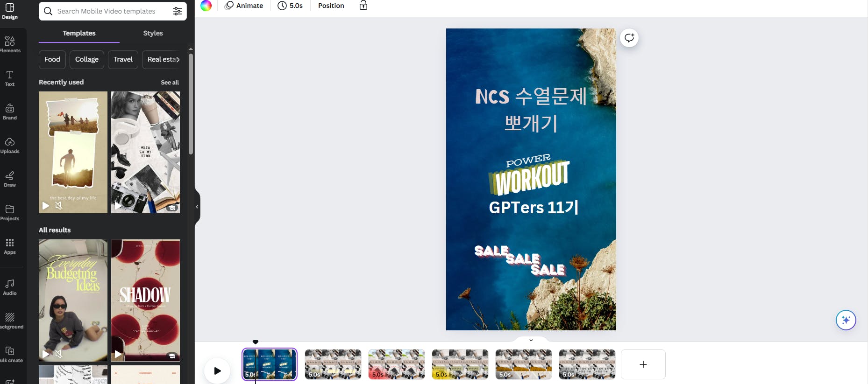
Task: Select the third timeline page thumbnail
Action: 397,364
